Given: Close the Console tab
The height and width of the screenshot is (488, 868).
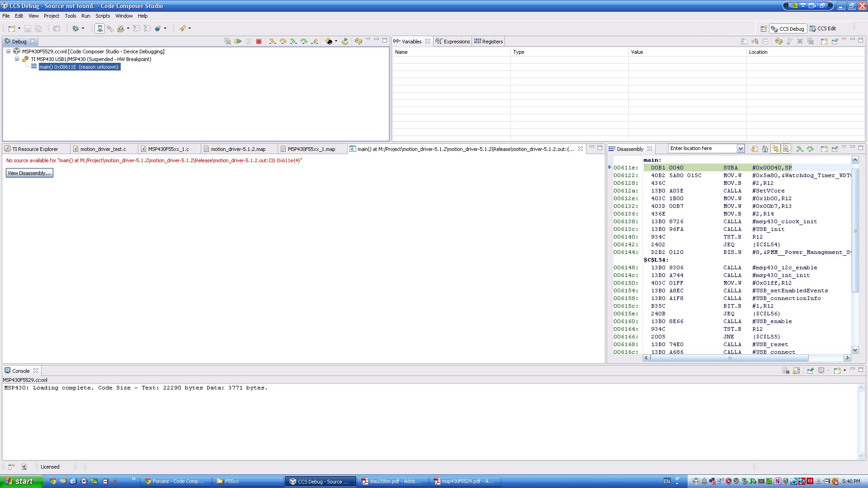Looking at the screenshot, I should (36, 371).
